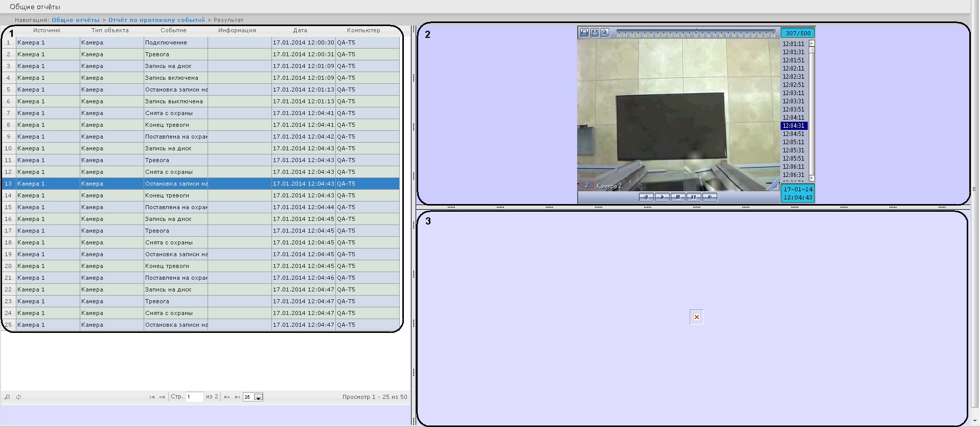
Task: Sort table by the Дата column header
Action: (x=300, y=31)
